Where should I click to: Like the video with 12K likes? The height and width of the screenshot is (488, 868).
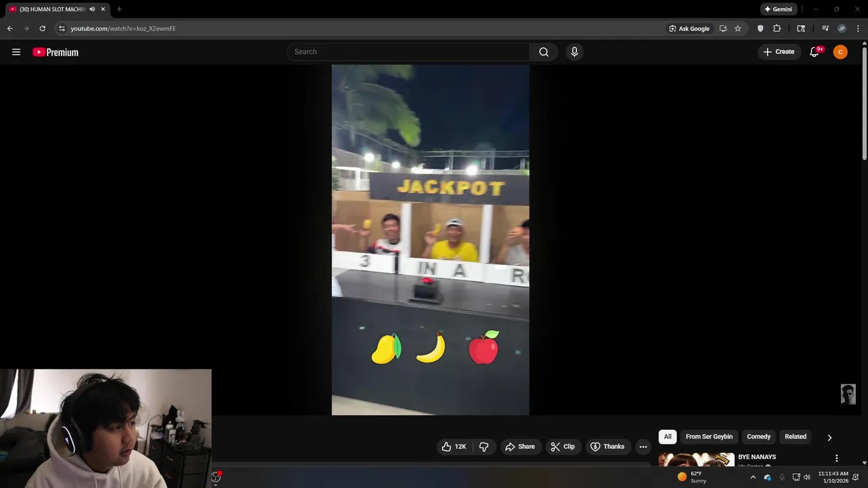pos(454,447)
